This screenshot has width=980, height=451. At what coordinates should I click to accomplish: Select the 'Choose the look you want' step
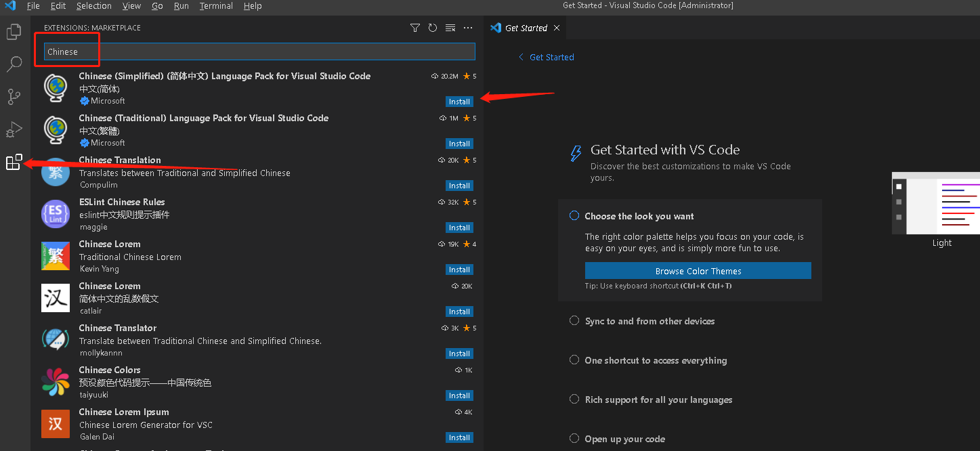pyautogui.click(x=639, y=216)
